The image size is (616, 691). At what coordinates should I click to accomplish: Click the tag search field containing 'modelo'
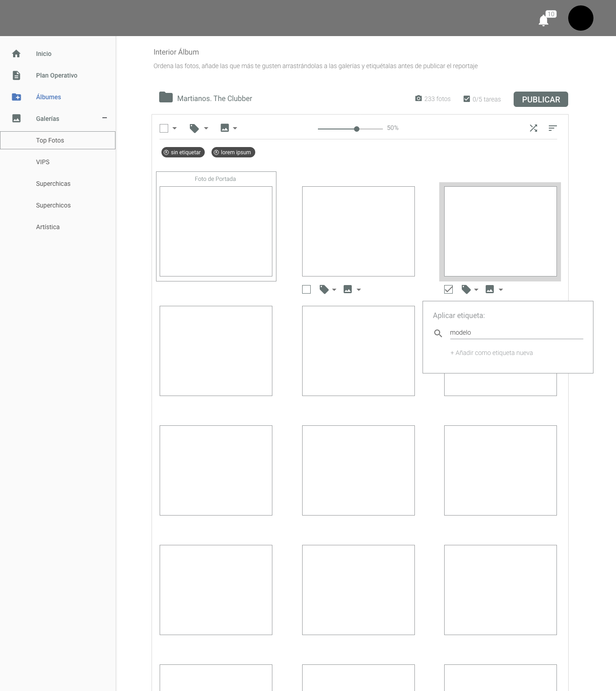pyautogui.click(x=517, y=333)
